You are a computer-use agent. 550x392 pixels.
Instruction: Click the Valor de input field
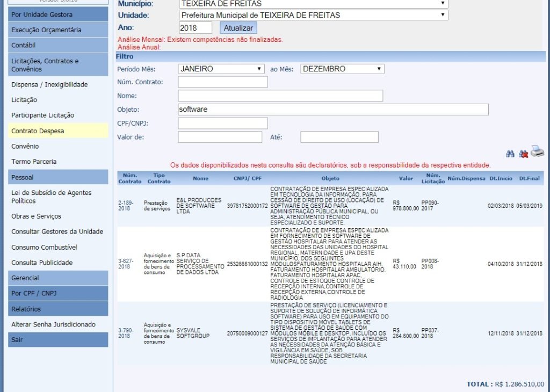(x=220, y=137)
